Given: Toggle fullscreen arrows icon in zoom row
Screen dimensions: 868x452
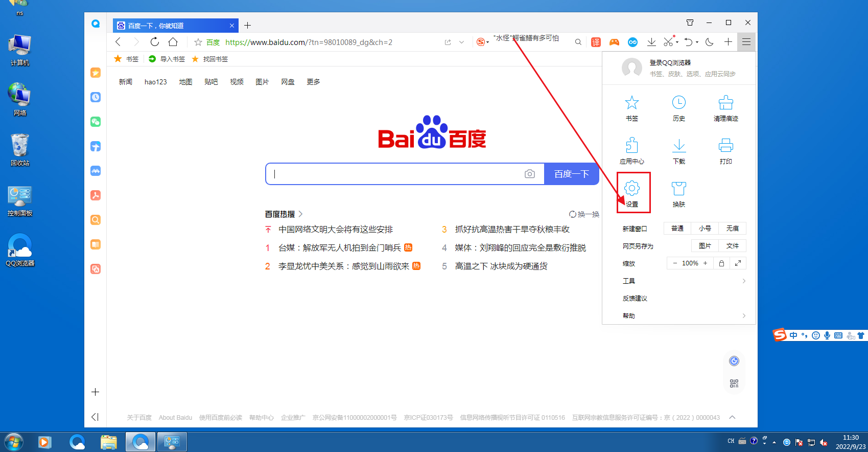Looking at the screenshot, I should point(738,263).
